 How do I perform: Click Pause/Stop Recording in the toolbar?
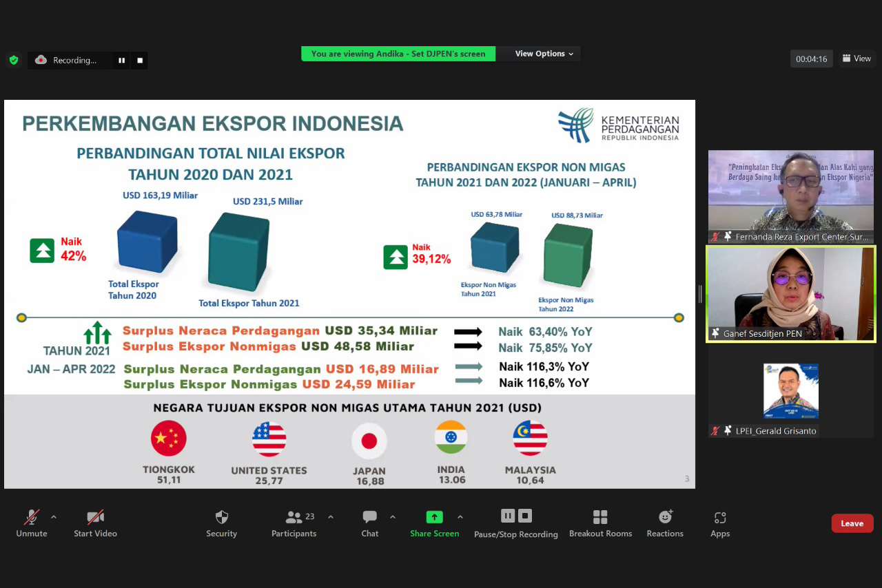[516, 516]
